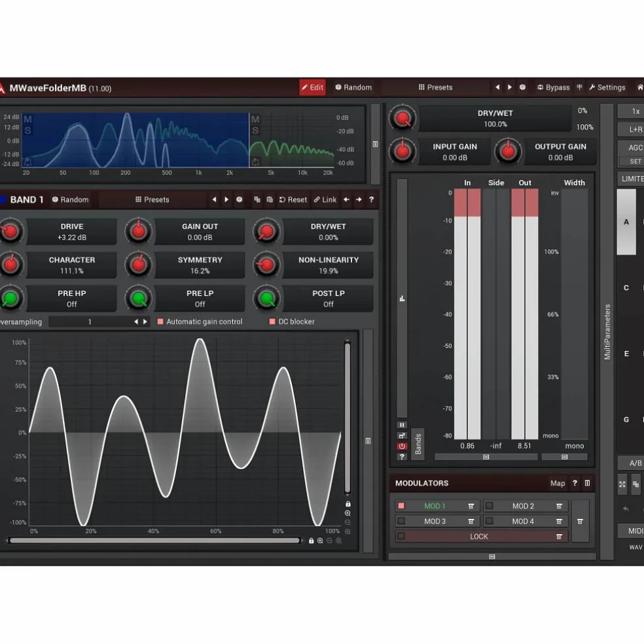Open the MOD 3 settings icon
Image resolution: width=644 pixels, height=644 pixels.
pyautogui.click(x=471, y=522)
